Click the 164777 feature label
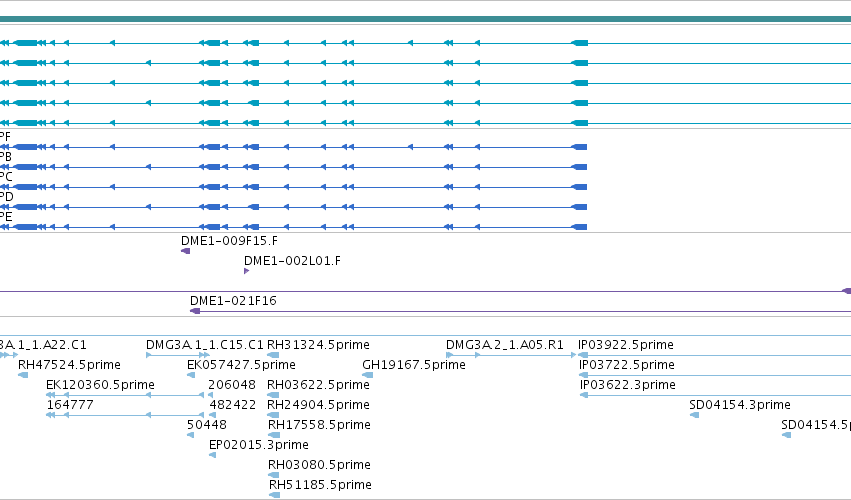The height and width of the screenshot is (500, 851). [x=70, y=405]
